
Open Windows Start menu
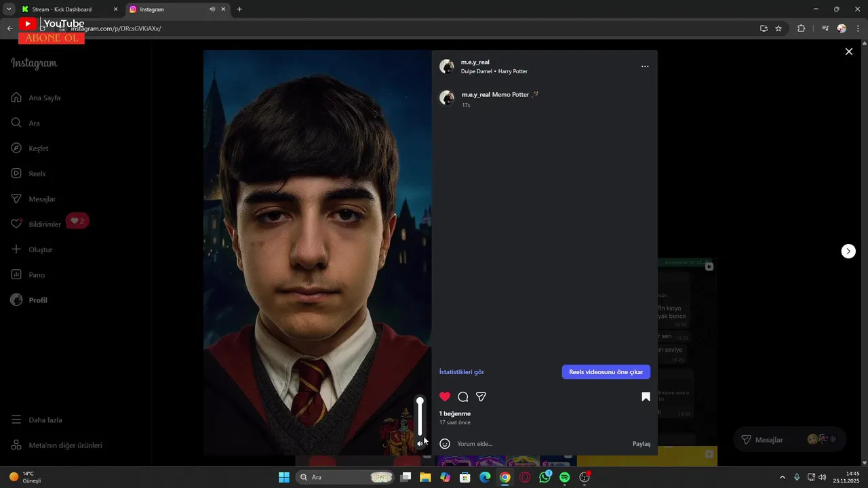284,477
